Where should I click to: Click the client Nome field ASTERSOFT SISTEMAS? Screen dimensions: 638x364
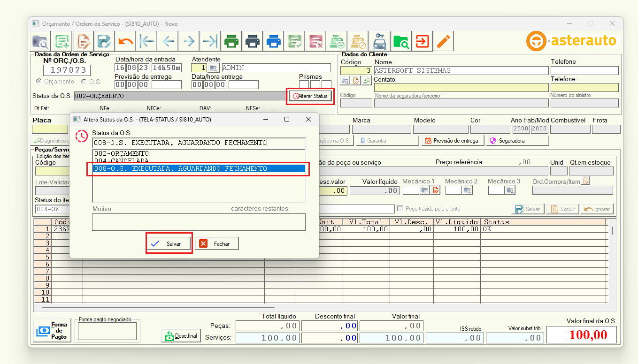[x=461, y=71]
